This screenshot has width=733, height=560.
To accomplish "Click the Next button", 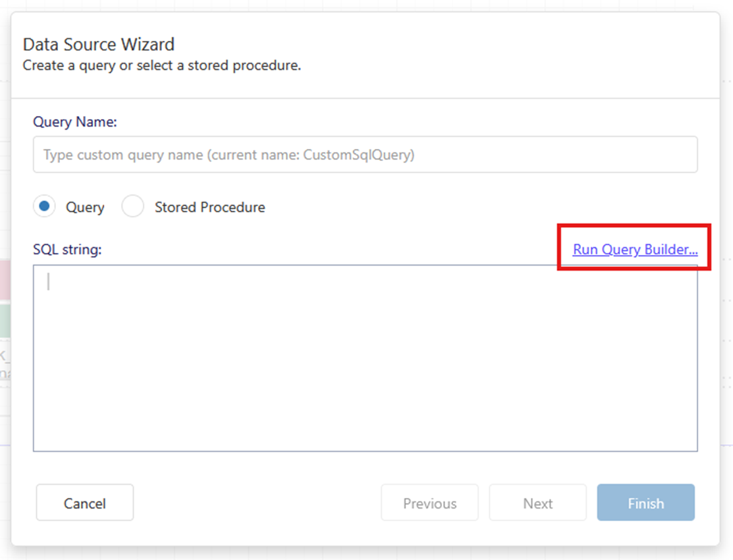I will (537, 503).
